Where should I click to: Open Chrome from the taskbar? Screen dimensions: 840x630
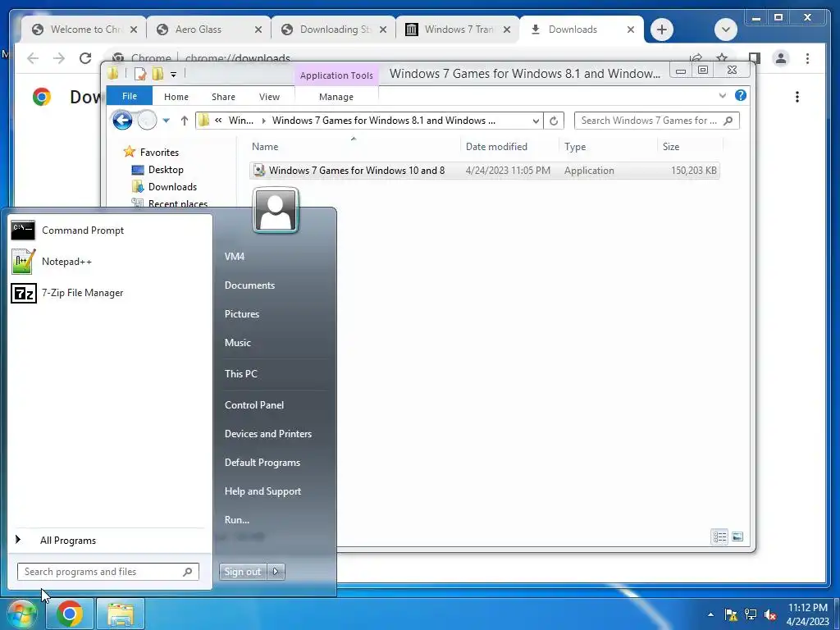point(70,614)
